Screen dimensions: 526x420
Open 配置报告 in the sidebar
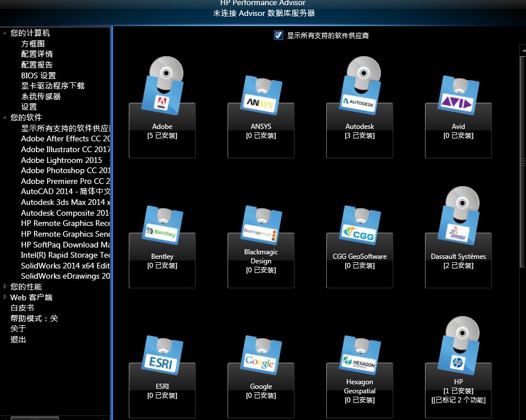[37, 65]
